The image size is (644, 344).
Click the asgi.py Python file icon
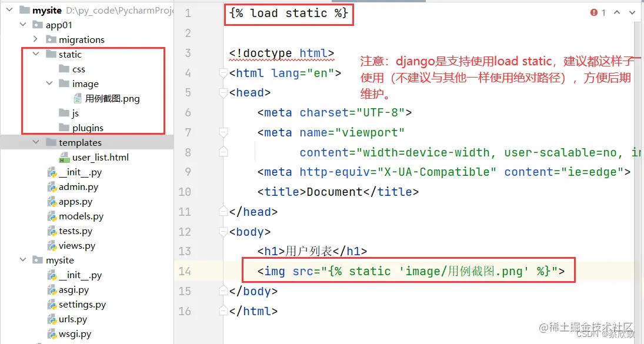pyautogui.click(x=52, y=290)
